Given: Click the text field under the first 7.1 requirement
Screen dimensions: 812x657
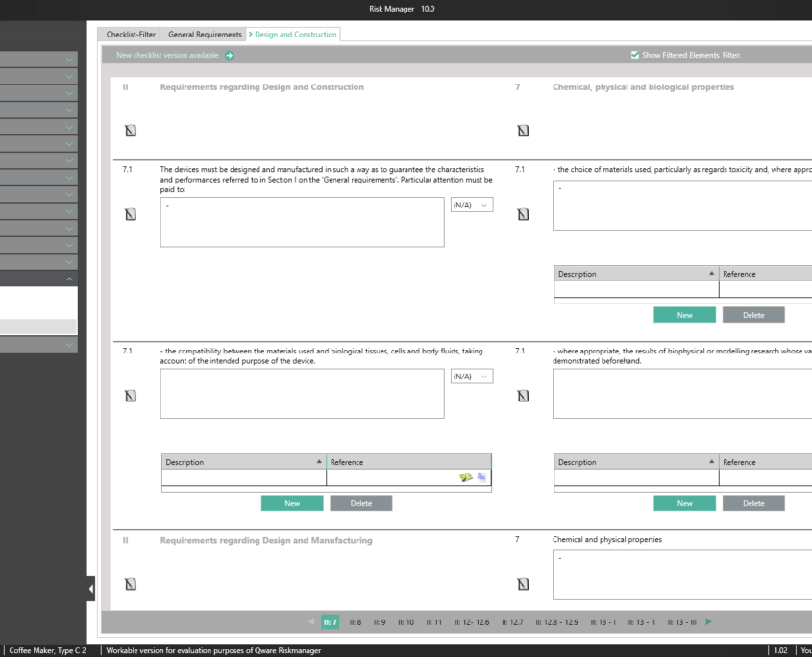Looking at the screenshot, I should (302, 222).
